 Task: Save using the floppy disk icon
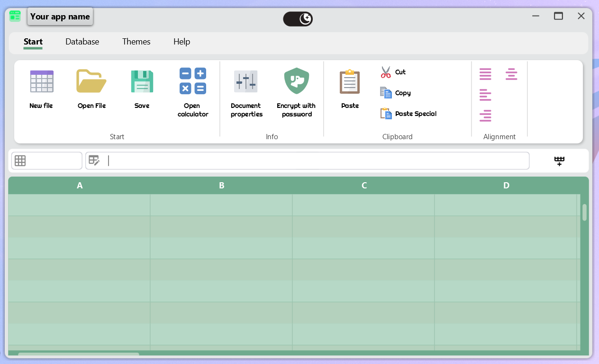pos(142,81)
